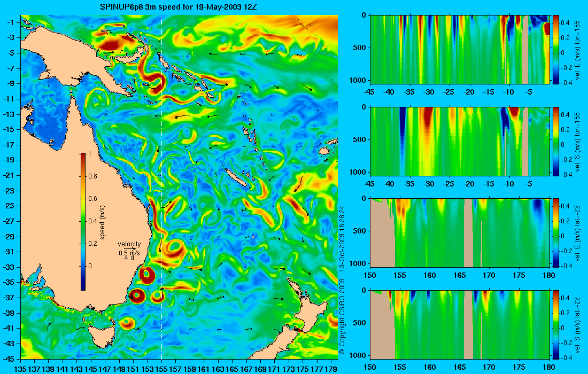Image resolution: width=588 pixels, height=374 pixels.
Task: Click the "0.5 m/s" velocity scale text
Action: tap(129, 253)
